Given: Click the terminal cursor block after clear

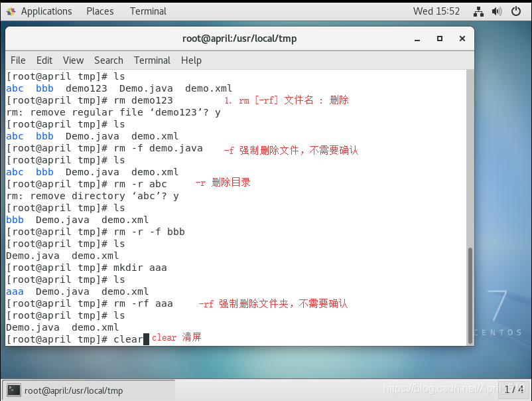Looking at the screenshot, I should [x=146, y=339].
